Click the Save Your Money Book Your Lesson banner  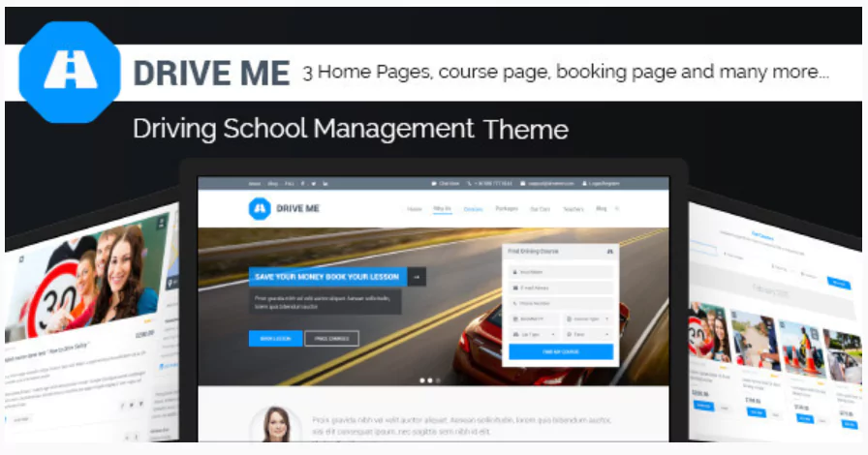[327, 277]
